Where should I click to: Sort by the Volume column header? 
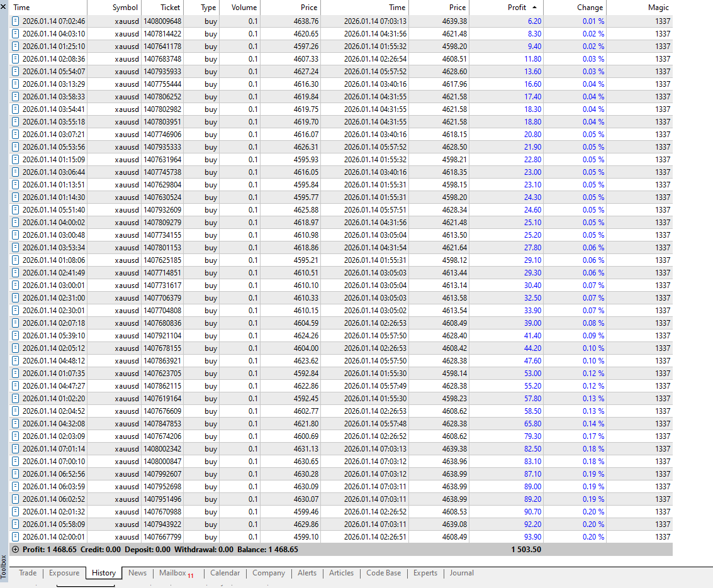pyautogui.click(x=240, y=8)
